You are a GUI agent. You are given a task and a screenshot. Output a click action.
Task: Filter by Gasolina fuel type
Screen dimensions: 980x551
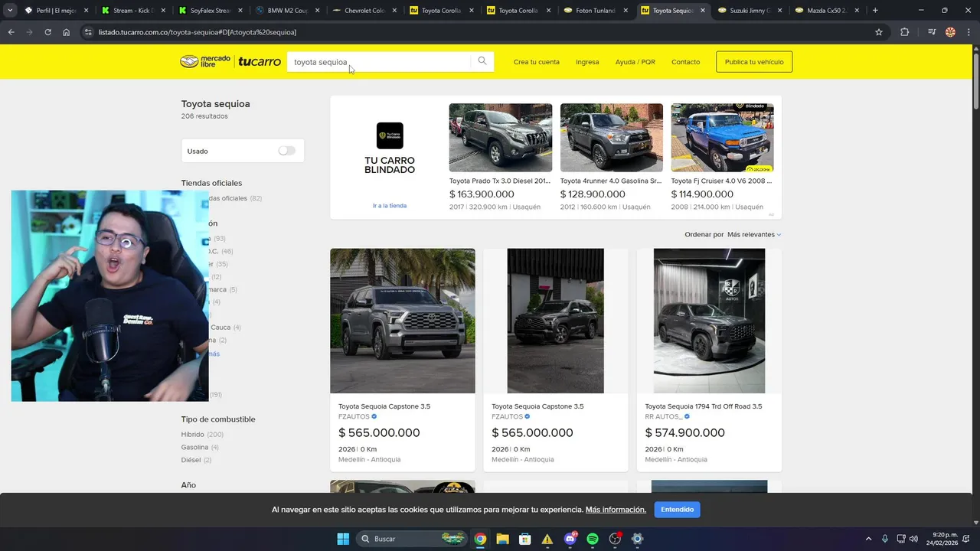194,447
